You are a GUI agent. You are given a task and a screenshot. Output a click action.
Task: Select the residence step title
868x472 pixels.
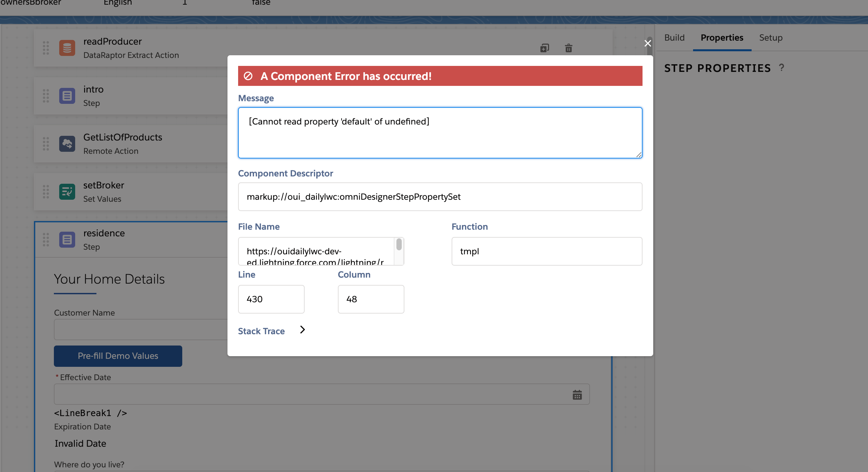[104, 233]
